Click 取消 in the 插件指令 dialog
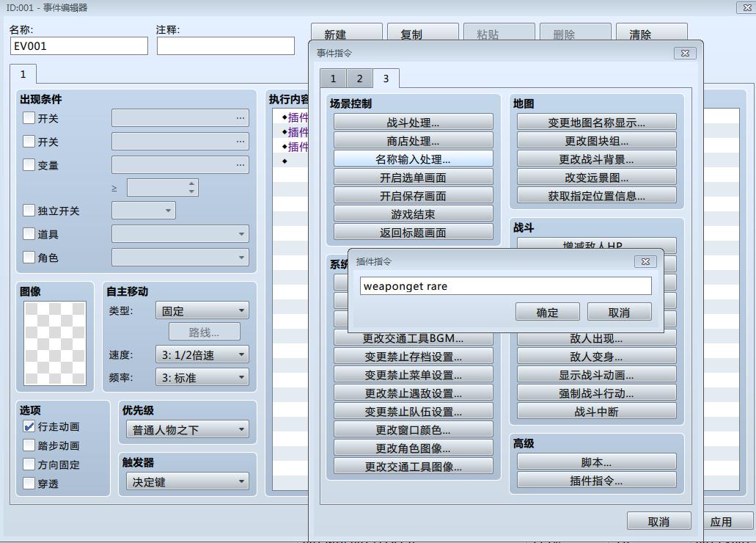 pyautogui.click(x=619, y=313)
